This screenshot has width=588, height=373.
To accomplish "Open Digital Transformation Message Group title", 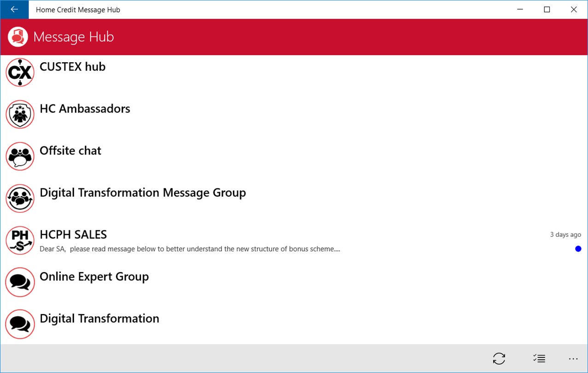I will [x=143, y=192].
